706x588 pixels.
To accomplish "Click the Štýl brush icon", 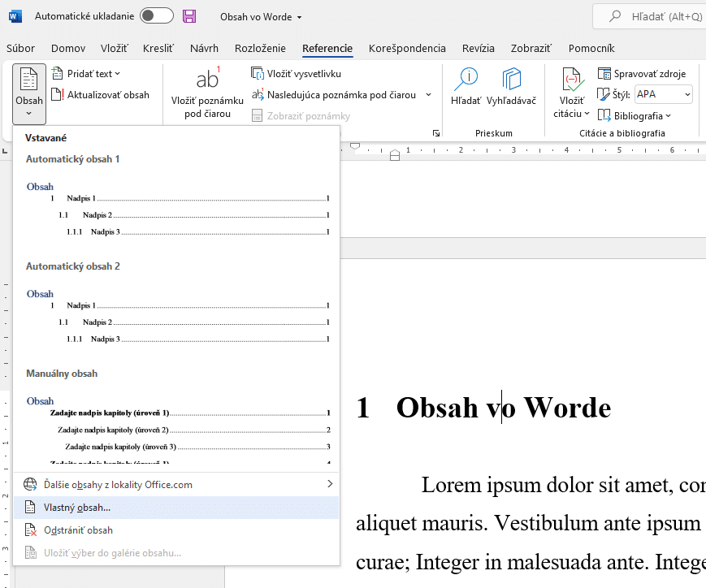I will click(x=604, y=94).
